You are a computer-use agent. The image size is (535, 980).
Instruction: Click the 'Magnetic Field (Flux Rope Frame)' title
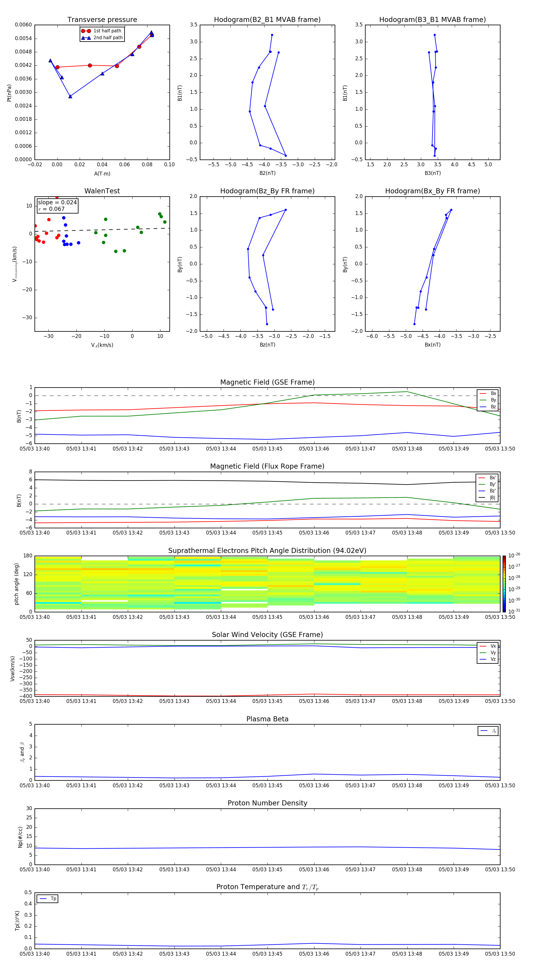tap(267, 467)
